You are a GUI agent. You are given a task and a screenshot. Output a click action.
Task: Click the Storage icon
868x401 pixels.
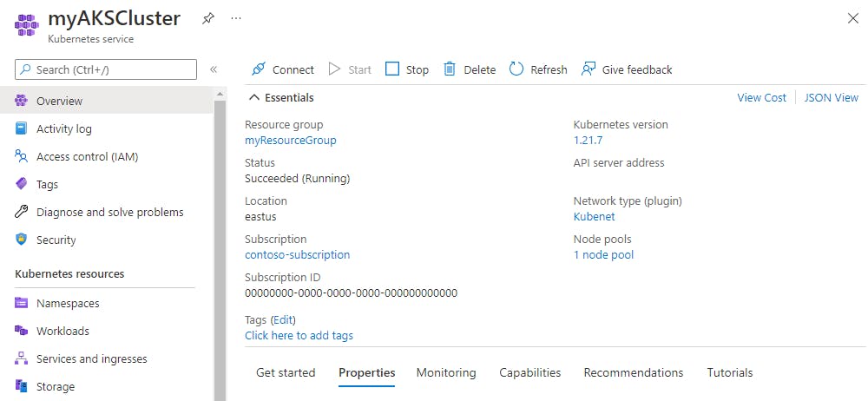[21, 386]
